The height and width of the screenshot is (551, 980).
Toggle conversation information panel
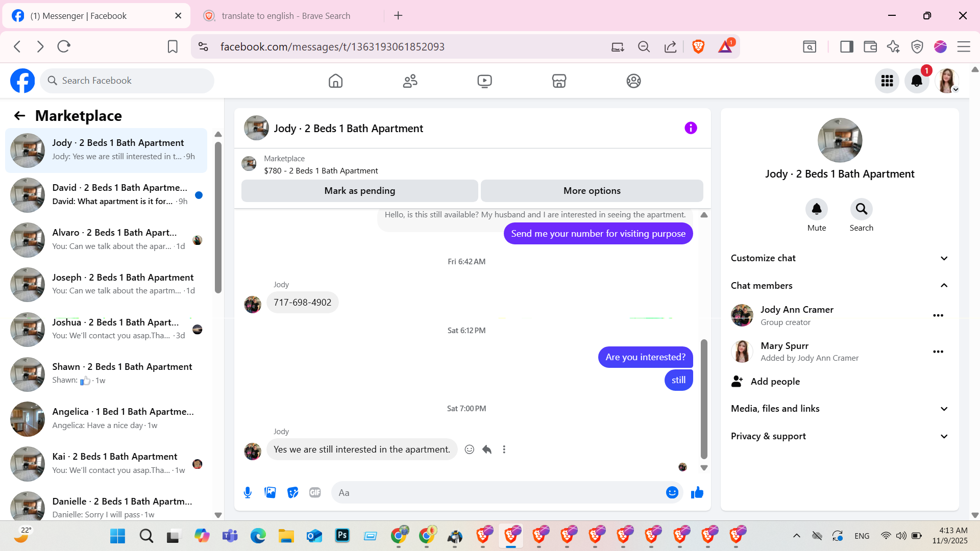[x=691, y=128]
